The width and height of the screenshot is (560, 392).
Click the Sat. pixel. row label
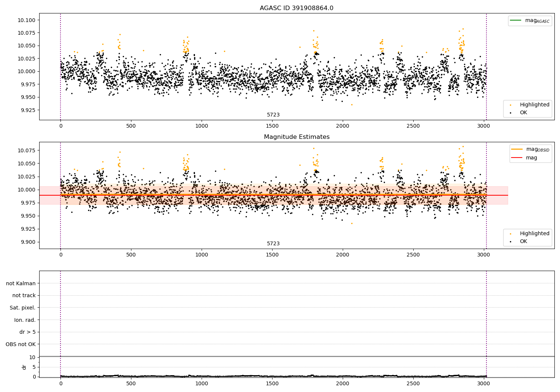pos(23,308)
